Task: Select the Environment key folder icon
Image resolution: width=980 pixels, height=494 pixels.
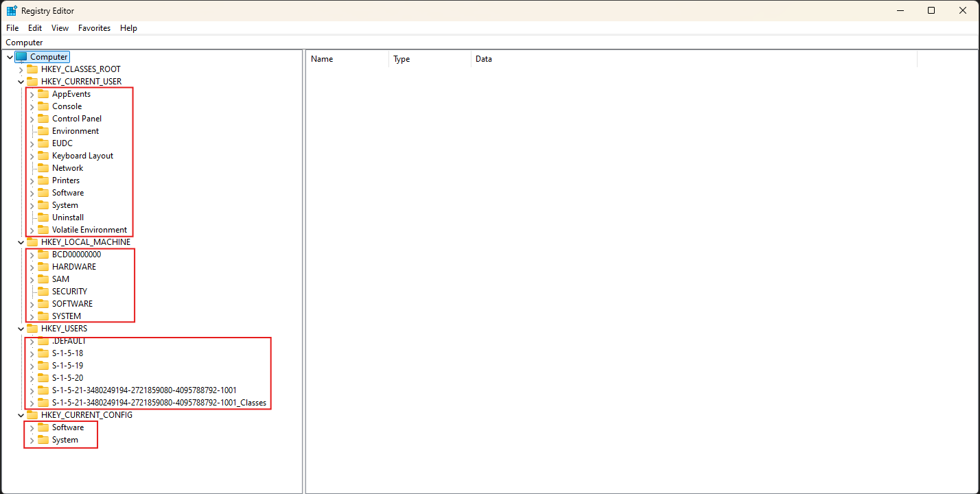Action: click(43, 131)
